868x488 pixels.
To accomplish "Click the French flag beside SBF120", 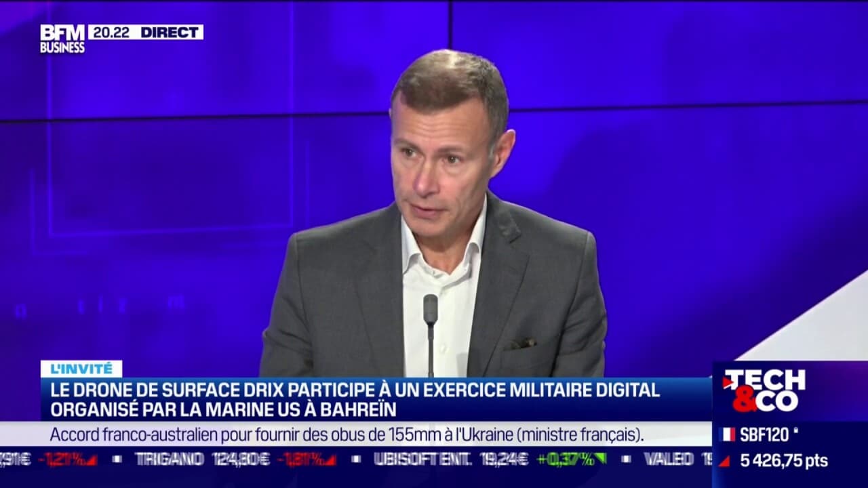I will (x=728, y=434).
